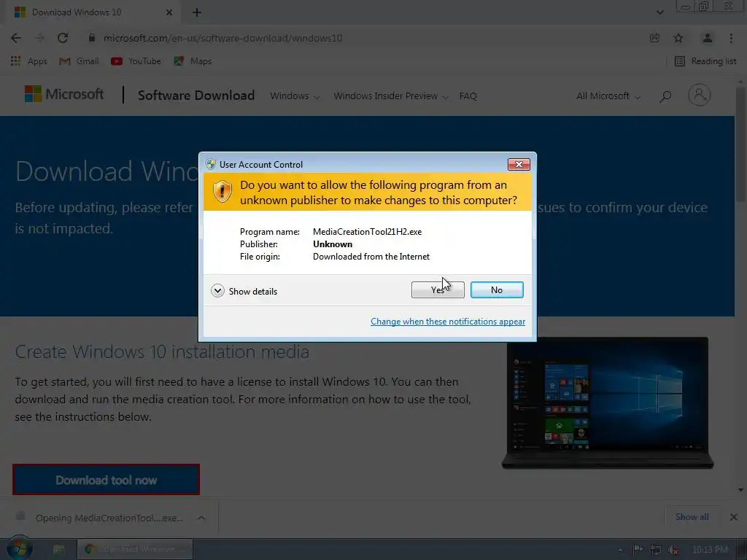Click the site search magnifier icon

(665, 96)
